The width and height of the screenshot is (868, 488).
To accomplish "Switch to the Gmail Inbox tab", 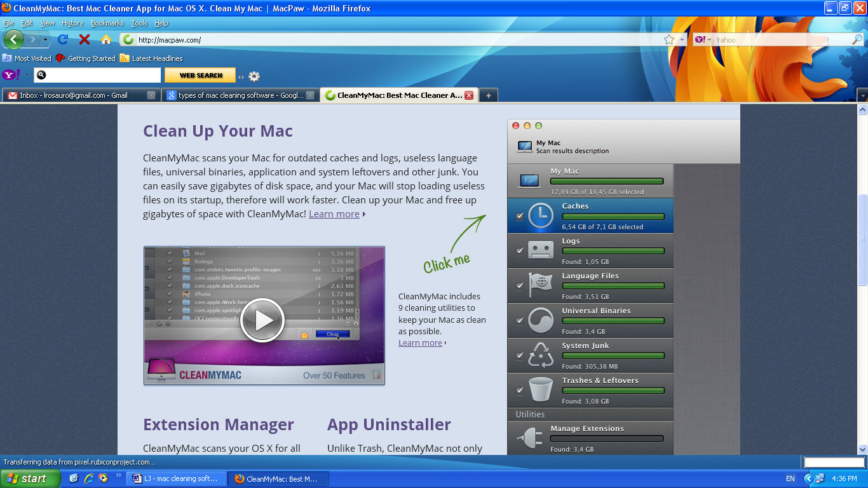I will 81,95.
